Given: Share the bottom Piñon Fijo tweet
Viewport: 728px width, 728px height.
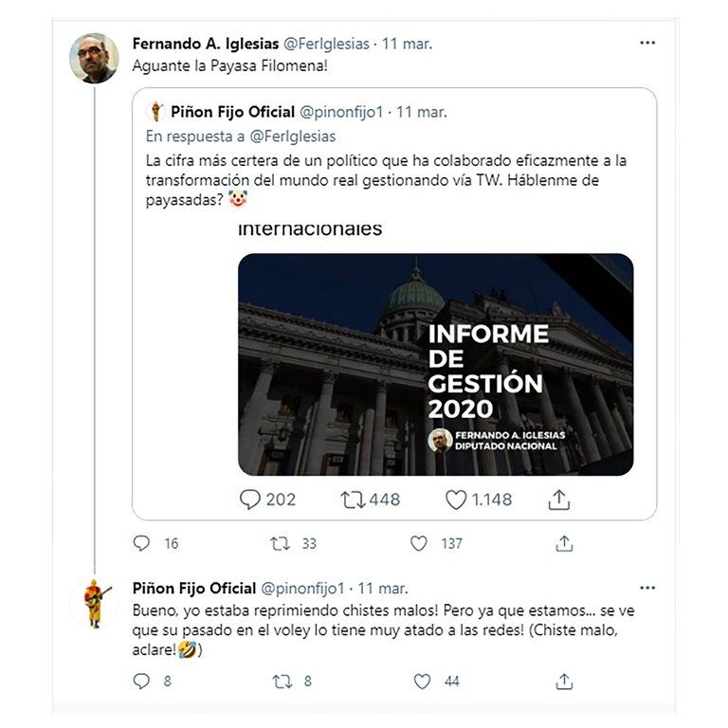Looking at the screenshot, I should (564, 681).
